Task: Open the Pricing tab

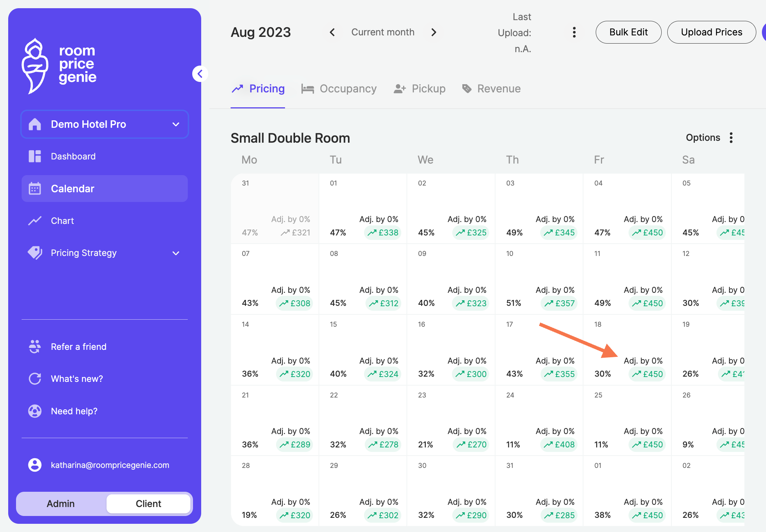Action: click(258, 89)
